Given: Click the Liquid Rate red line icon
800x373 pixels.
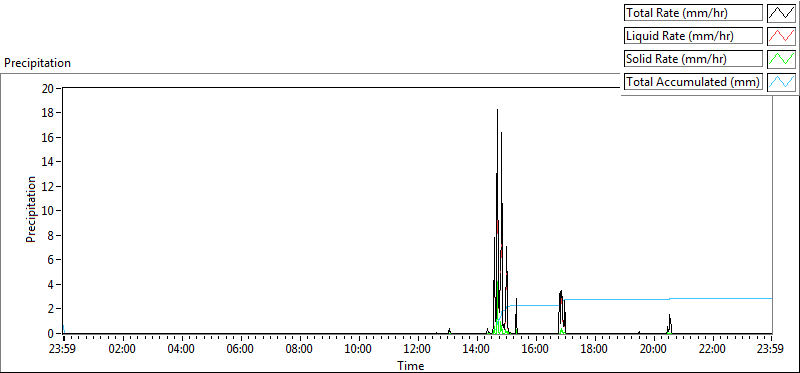Looking at the screenshot, I should click(782, 36).
